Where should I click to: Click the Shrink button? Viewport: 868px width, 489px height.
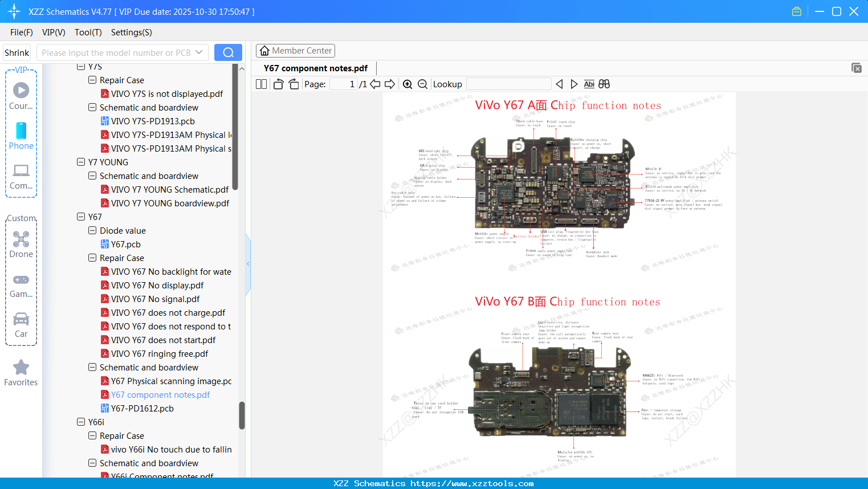pyautogui.click(x=16, y=52)
